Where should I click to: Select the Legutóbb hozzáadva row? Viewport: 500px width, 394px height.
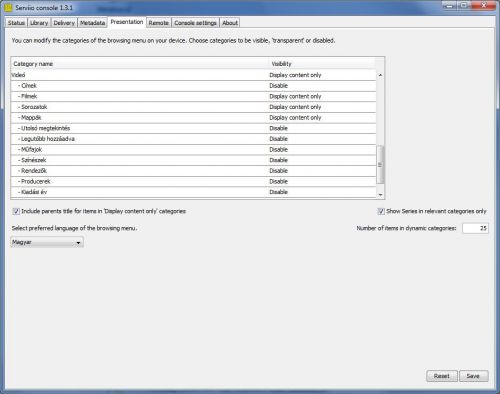pyautogui.click(x=193, y=139)
